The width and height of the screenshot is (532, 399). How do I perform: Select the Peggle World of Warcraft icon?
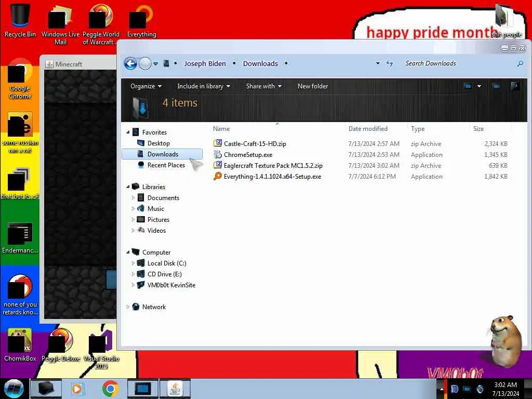(x=100, y=24)
